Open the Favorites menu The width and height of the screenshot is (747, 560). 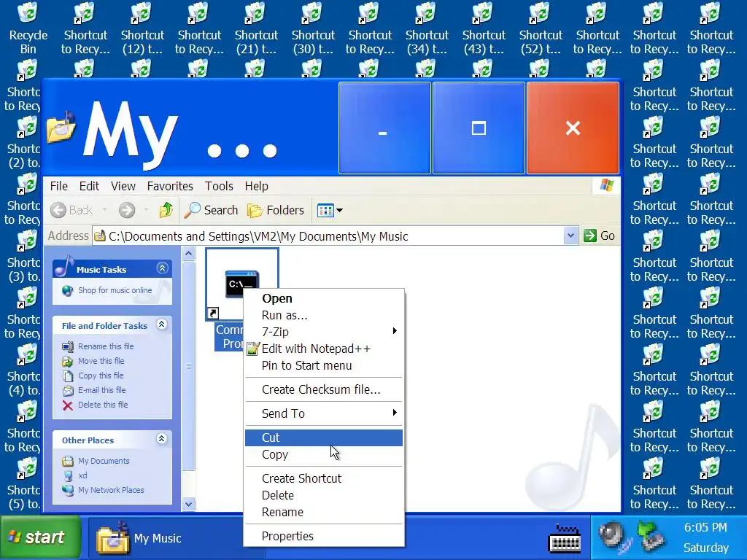(x=169, y=186)
